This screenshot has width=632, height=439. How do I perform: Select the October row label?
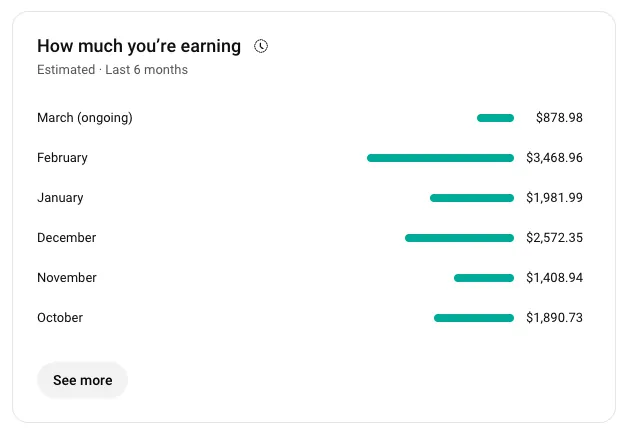click(x=60, y=318)
